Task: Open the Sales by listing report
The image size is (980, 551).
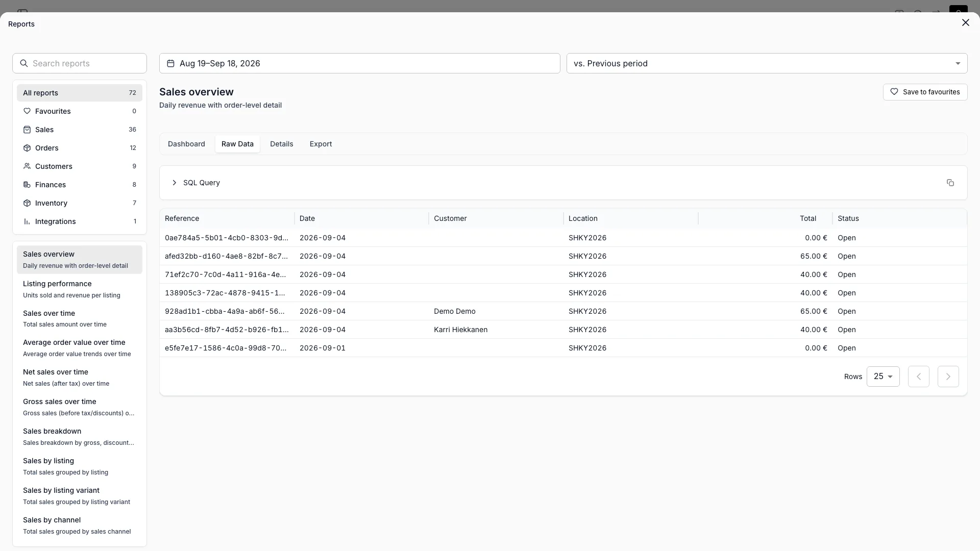Action: tap(80, 466)
